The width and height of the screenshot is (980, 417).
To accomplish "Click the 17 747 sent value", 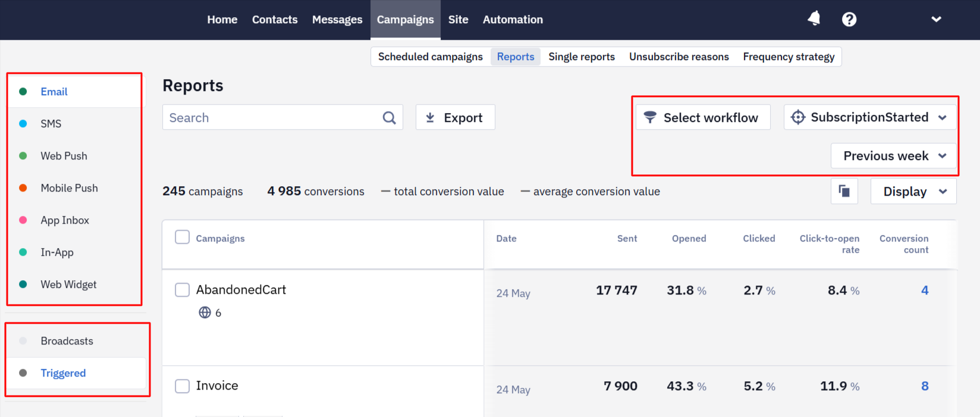I will click(x=617, y=290).
